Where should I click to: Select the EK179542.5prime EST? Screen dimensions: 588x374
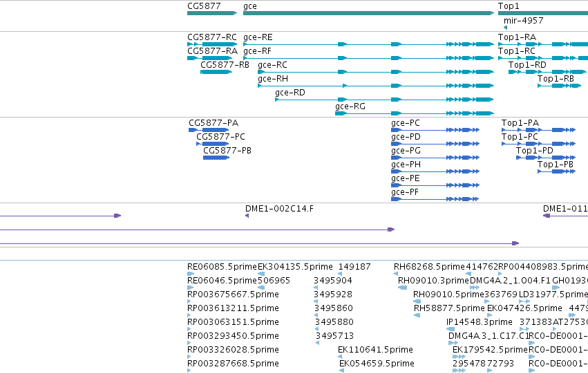(459, 357)
